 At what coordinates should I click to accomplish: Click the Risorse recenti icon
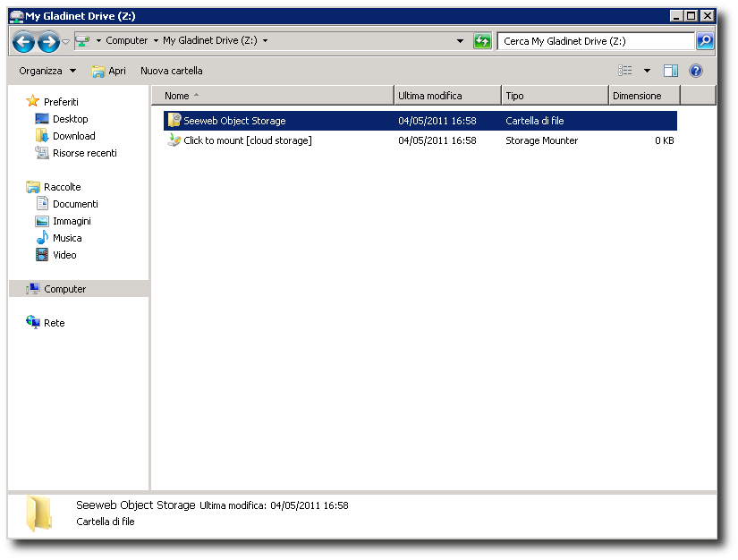click(x=42, y=152)
